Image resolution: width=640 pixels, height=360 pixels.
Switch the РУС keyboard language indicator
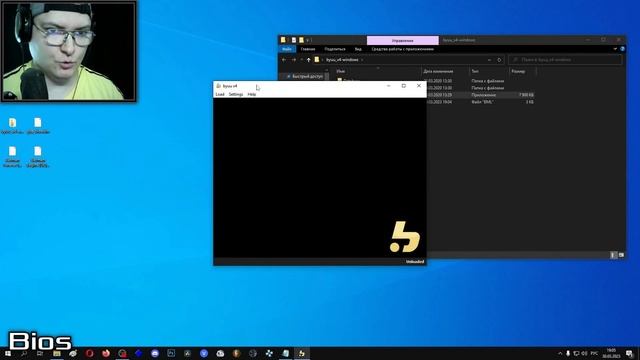(x=594, y=353)
